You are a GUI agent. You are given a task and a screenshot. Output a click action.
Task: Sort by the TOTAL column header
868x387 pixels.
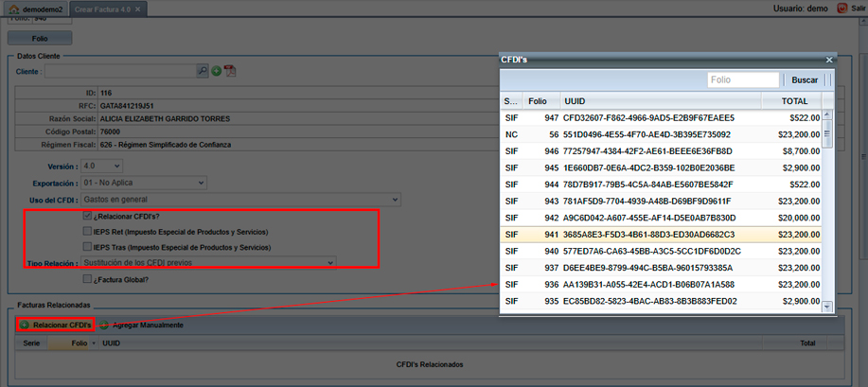[794, 101]
